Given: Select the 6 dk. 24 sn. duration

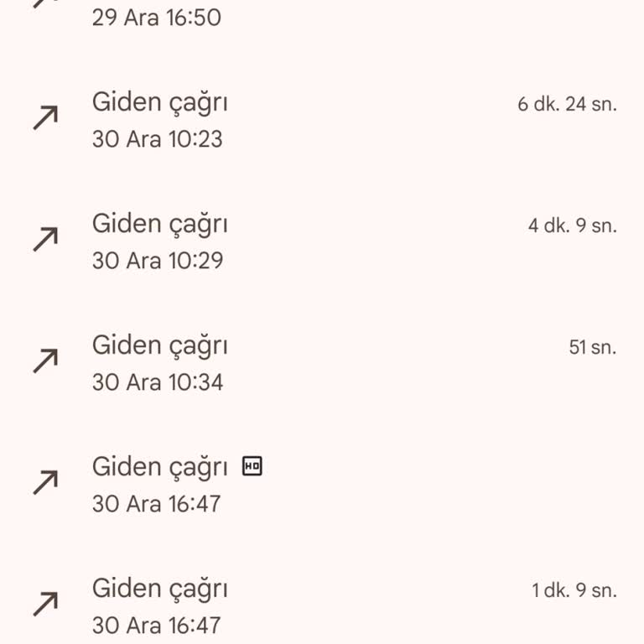Looking at the screenshot, I should [x=567, y=105].
